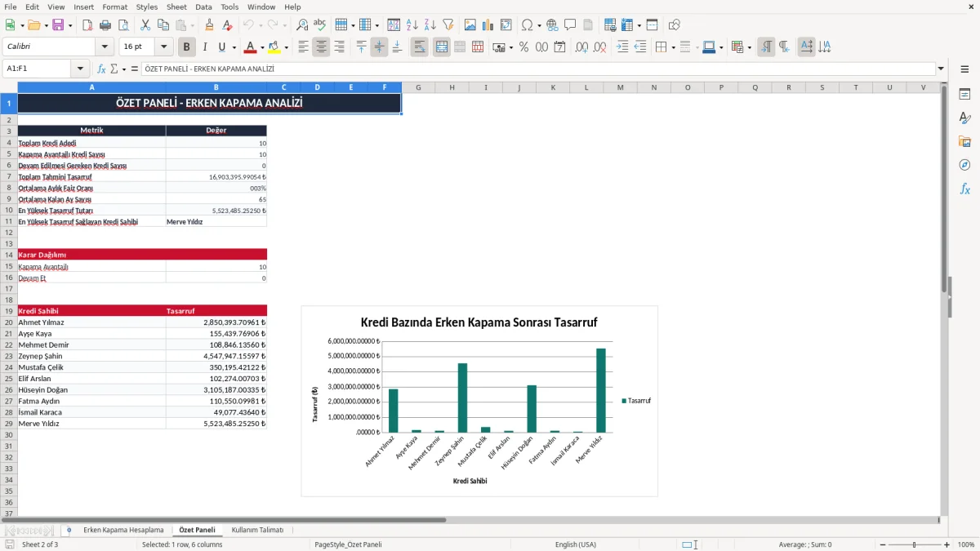Click Sheet 2 of 3 status field
The width and height of the screenshot is (980, 551).
pos(40,544)
